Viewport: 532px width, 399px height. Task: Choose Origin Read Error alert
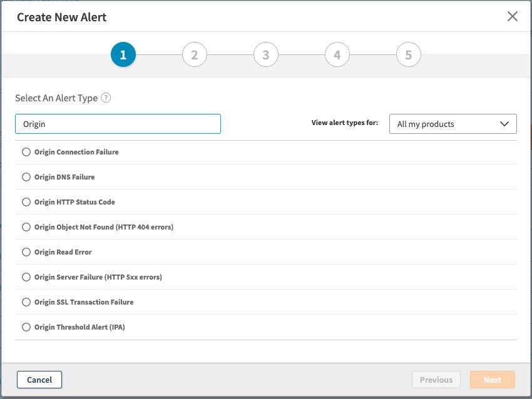[26, 252]
